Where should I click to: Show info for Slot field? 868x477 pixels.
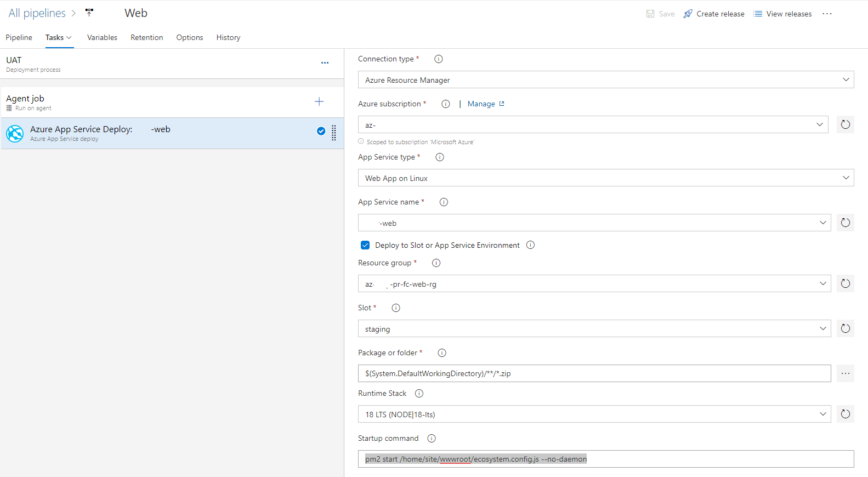coord(396,308)
